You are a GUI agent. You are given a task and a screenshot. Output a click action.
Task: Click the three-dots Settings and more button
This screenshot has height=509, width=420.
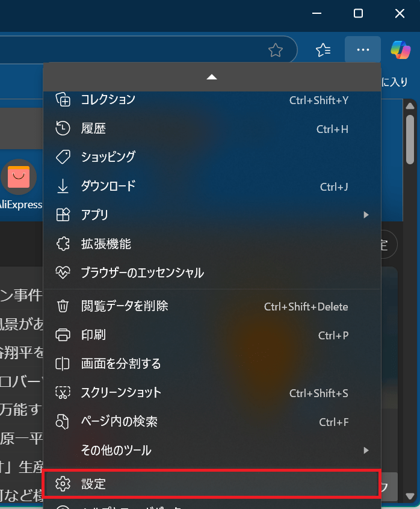[363, 50]
